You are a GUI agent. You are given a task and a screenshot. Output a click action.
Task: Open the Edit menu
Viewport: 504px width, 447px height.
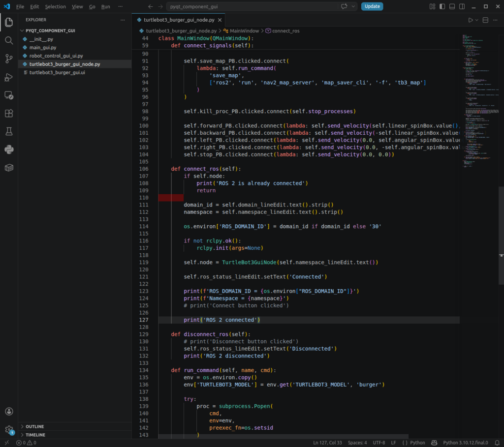pyautogui.click(x=34, y=6)
